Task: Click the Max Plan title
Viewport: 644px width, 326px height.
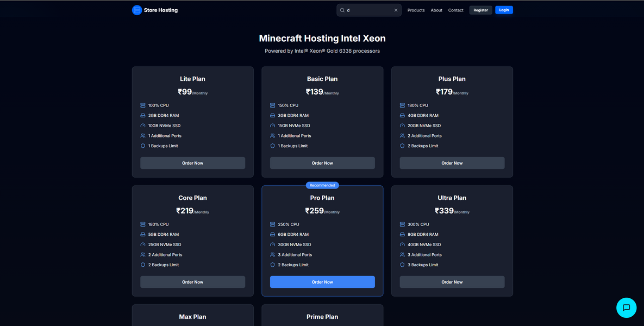Action: click(192, 317)
